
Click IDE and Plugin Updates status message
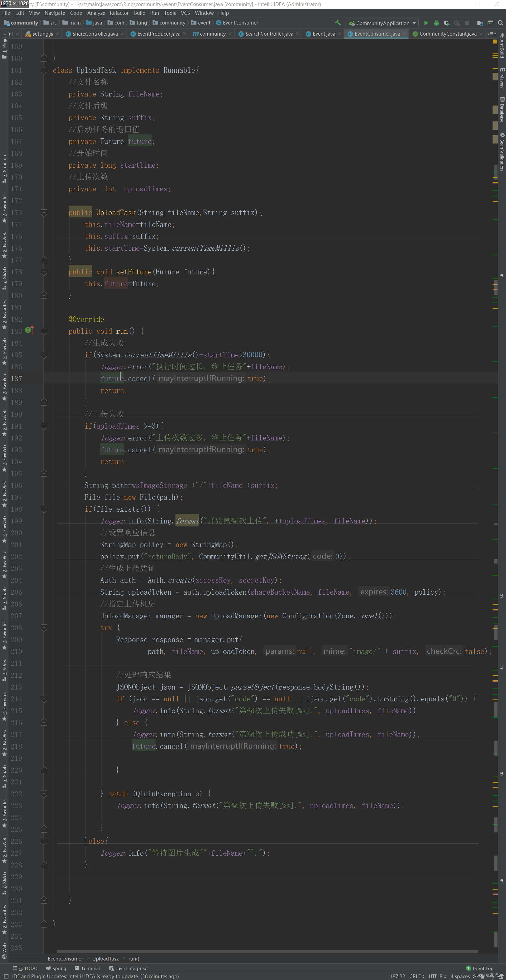(x=95, y=976)
